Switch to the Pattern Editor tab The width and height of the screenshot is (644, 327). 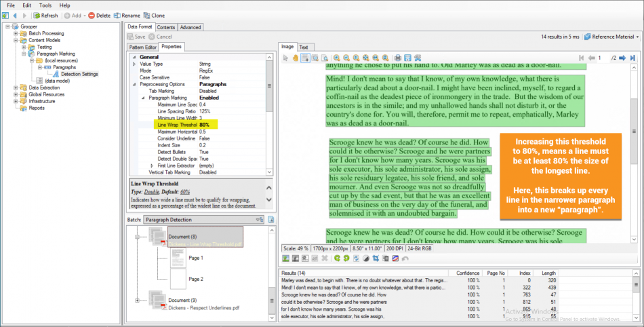pyautogui.click(x=143, y=47)
